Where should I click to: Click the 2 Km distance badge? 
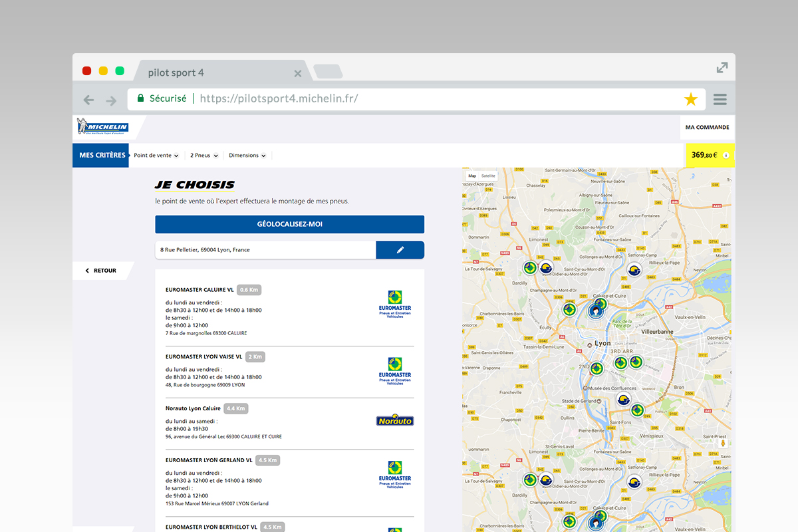tap(255, 356)
